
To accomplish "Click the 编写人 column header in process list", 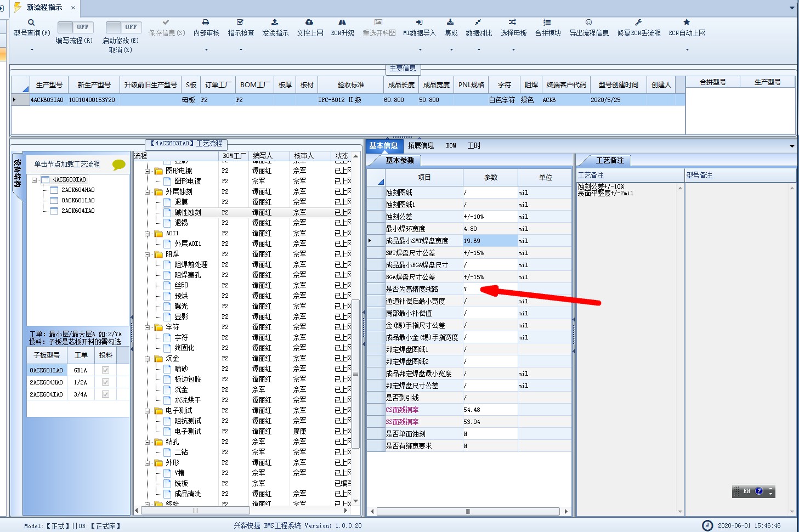I will click(269, 156).
